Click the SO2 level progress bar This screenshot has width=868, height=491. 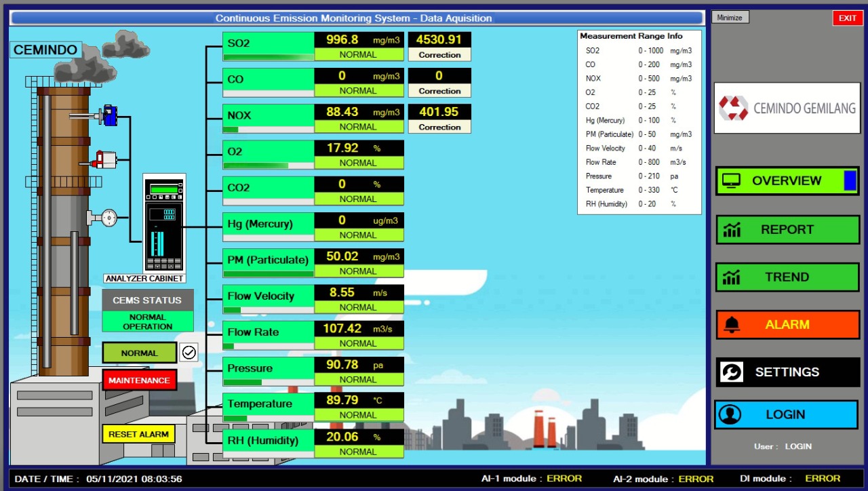coord(269,58)
